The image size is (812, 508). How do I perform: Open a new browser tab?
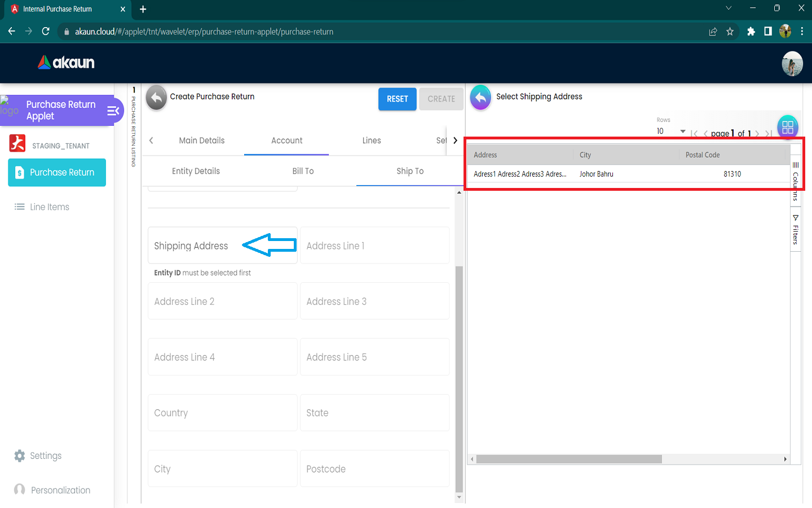pos(143,9)
